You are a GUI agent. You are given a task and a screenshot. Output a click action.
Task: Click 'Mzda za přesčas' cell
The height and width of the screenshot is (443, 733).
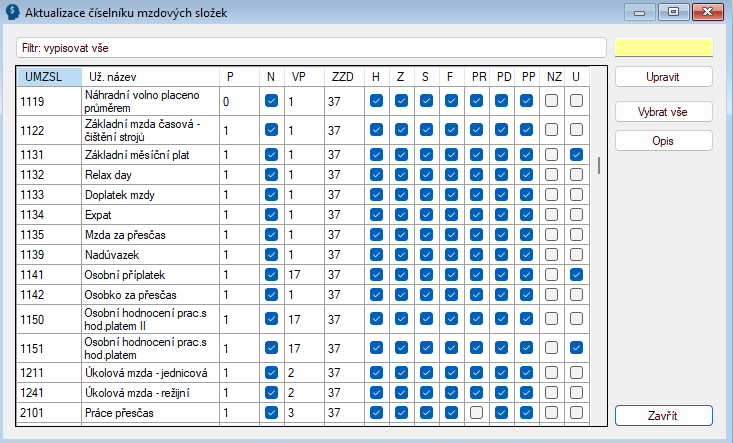click(150, 235)
